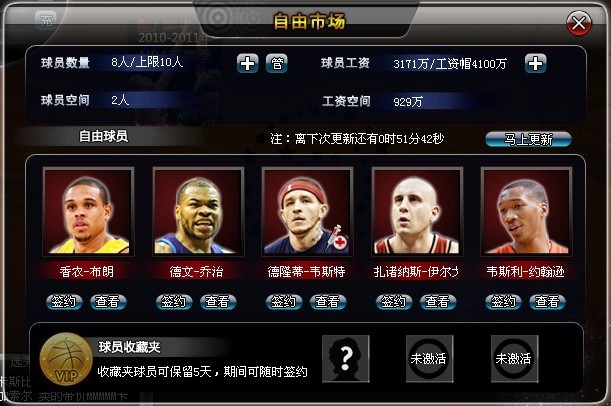The height and width of the screenshot is (406, 611).
Task: Click the gold VIP basketball badge
Action: coord(66,359)
